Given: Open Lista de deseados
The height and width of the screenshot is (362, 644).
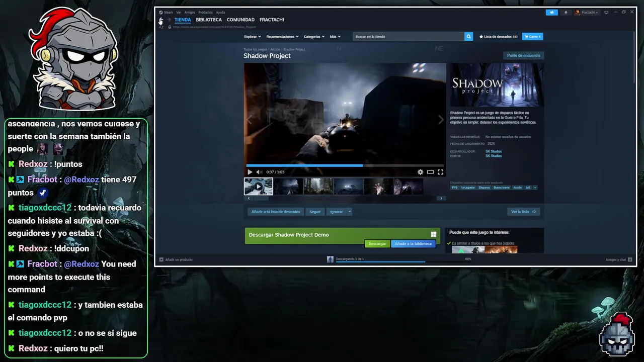Looking at the screenshot, I should pos(499,37).
